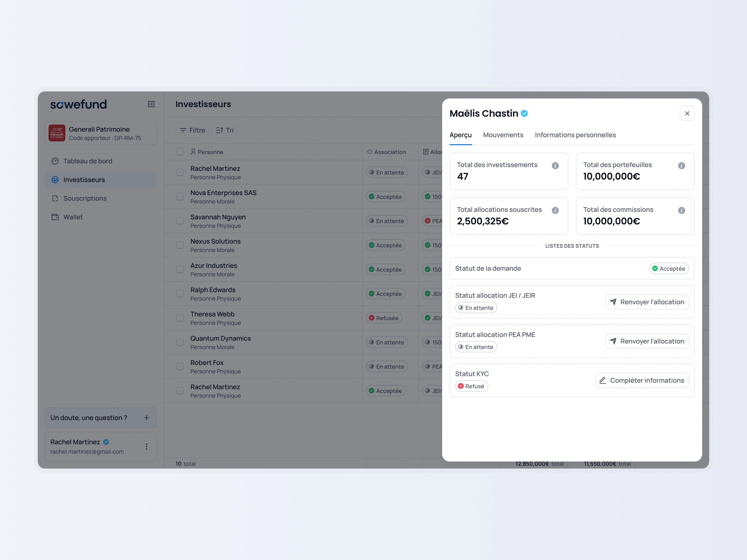Click Renvoyer l'allocation for JEI / JEIR

pyautogui.click(x=647, y=302)
